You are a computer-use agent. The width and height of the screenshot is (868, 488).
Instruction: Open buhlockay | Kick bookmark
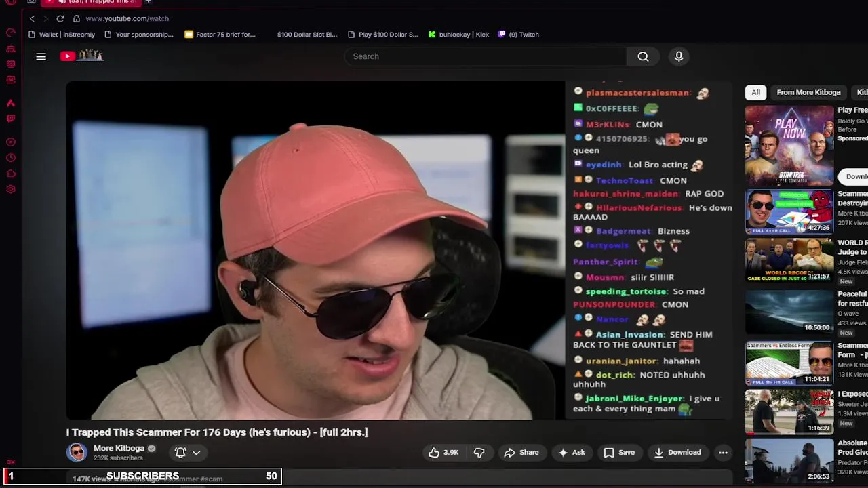[458, 34]
